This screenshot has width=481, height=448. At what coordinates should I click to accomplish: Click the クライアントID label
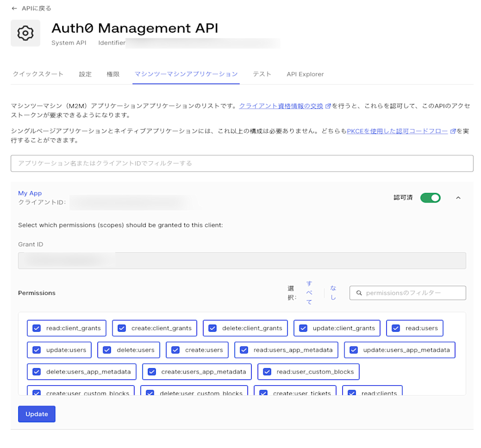pos(42,203)
